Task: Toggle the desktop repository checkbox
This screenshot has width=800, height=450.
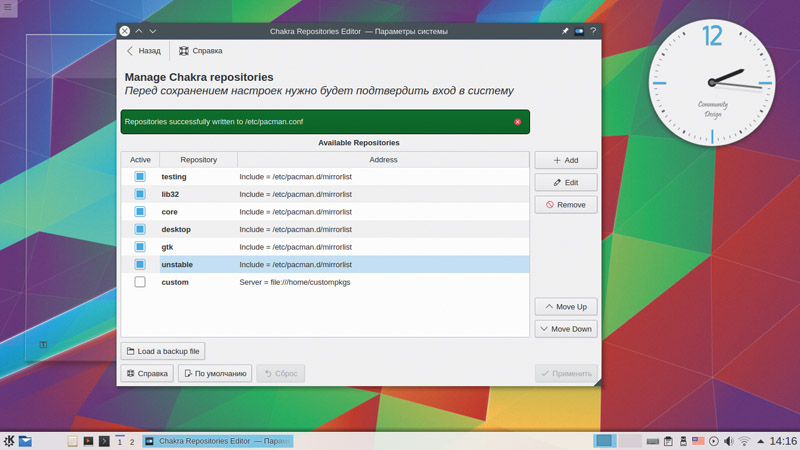Action: (x=140, y=229)
